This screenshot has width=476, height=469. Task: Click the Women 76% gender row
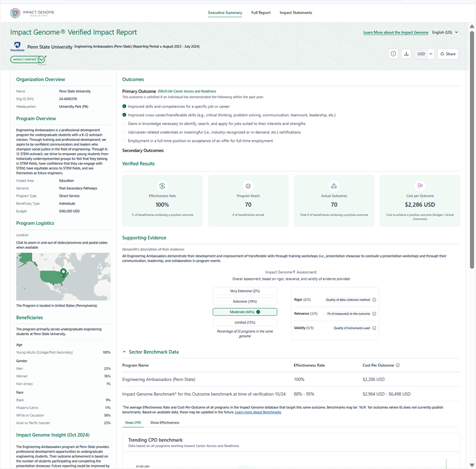pyautogui.click(x=63, y=376)
